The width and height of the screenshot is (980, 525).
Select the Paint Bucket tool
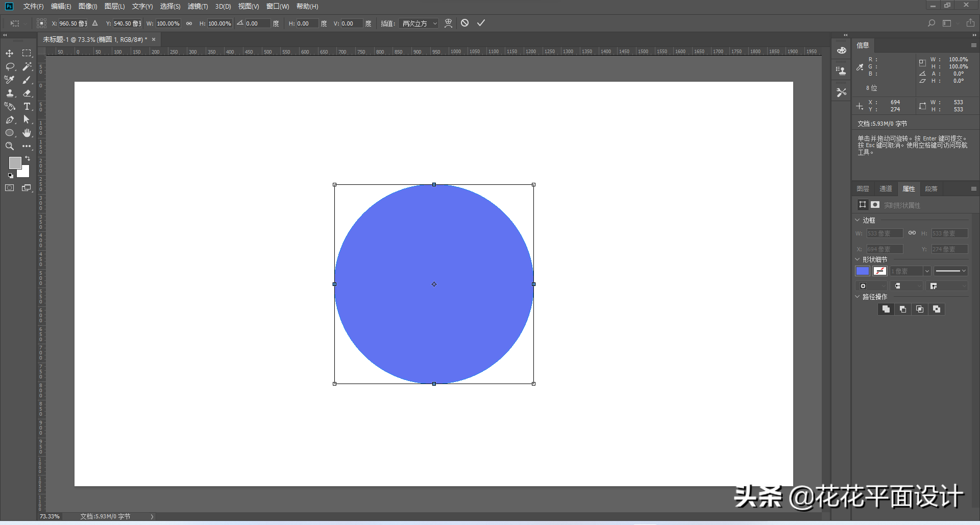pos(10,106)
